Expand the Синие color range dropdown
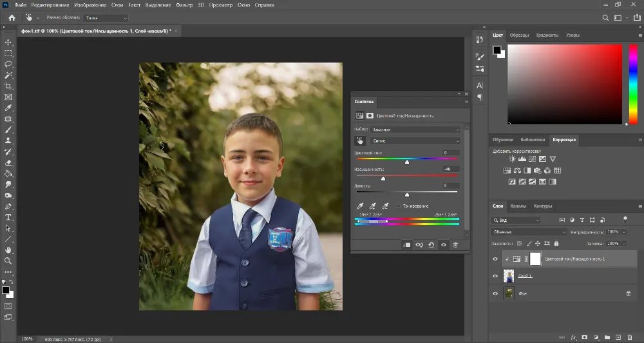The width and height of the screenshot is (644, 343). [415, 141]
